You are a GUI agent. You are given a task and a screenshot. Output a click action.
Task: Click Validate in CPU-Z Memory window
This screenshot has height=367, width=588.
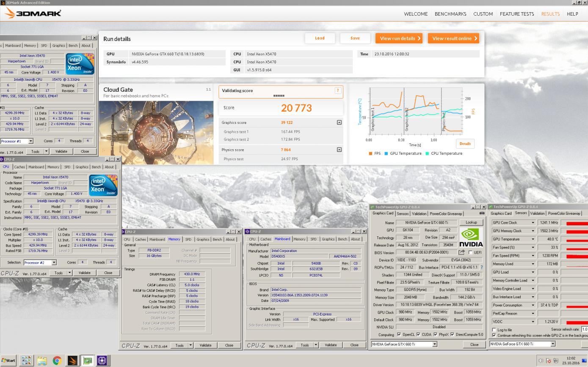pos(205,345)
